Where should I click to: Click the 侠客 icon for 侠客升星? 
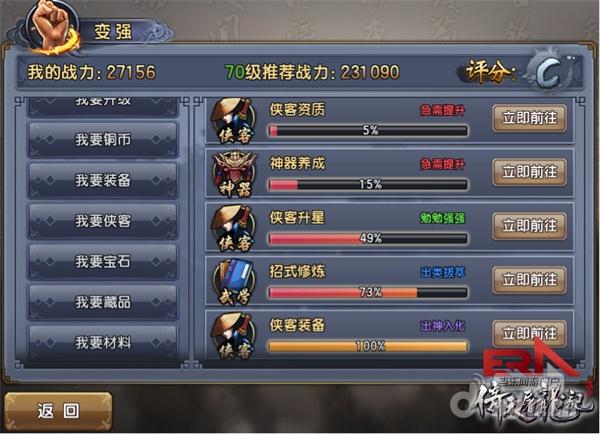233,228
